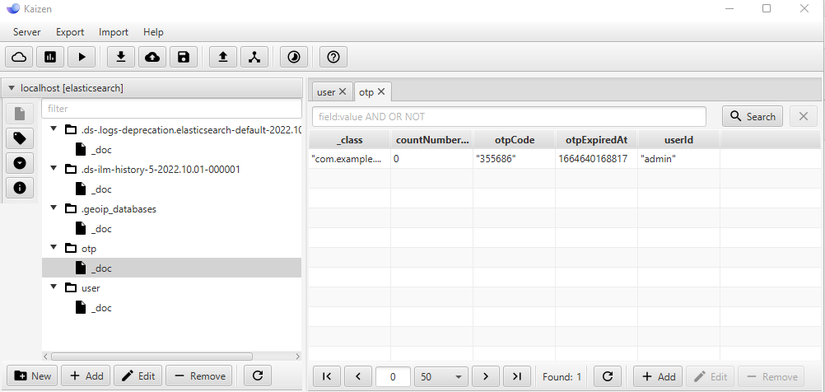Collapse the otp index folder
825x392 pixels.
pyautogui.click(x=53, y=247)
